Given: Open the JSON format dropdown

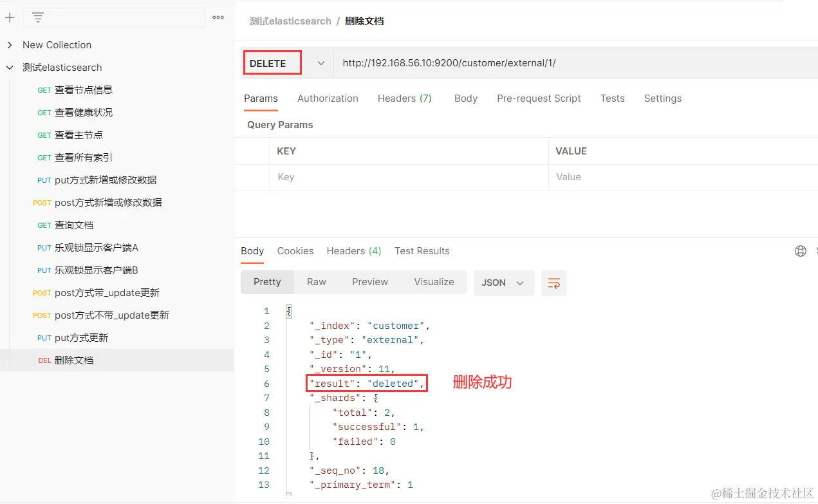Looking at the screenshot, I should point(504,283).
